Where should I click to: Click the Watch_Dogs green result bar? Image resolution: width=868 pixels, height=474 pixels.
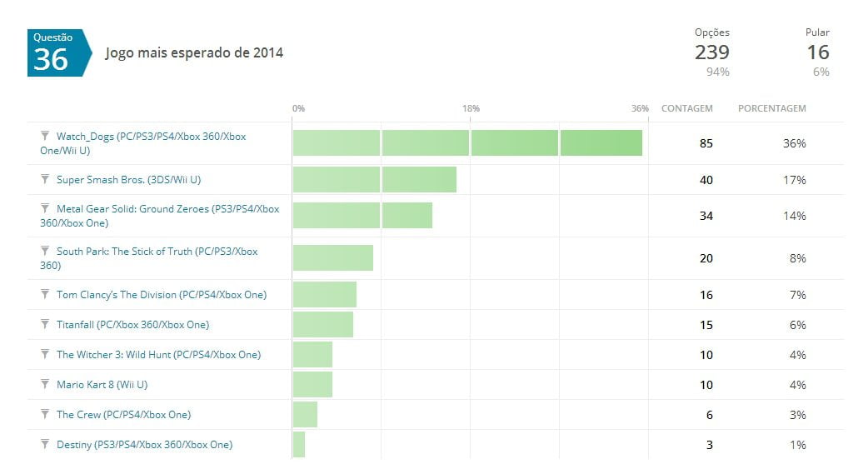(x=466, y=143)
